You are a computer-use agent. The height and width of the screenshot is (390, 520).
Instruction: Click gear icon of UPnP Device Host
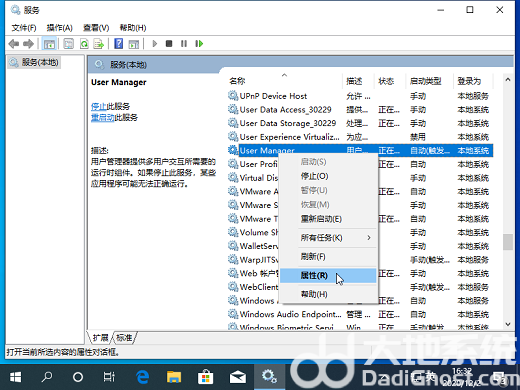[x=232, y=96]
